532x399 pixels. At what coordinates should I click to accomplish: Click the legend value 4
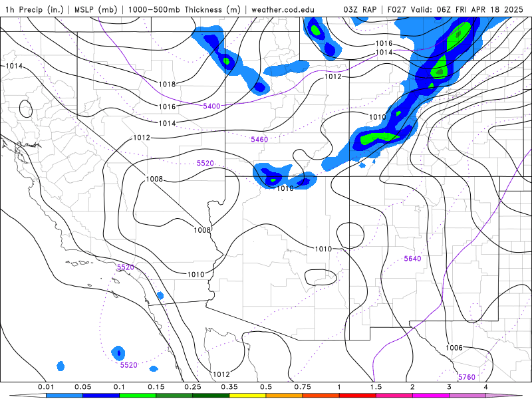coord(486,387)
